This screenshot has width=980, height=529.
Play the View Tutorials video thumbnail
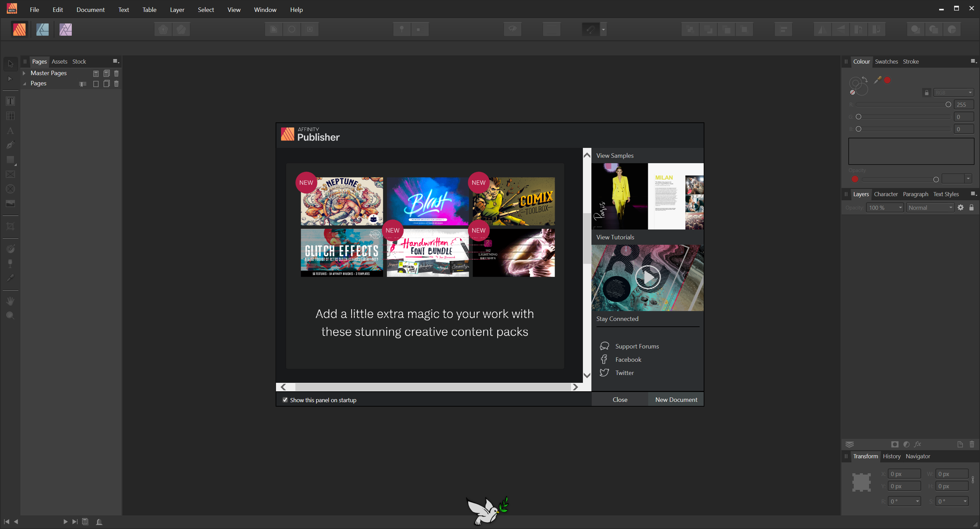(648, 278)
